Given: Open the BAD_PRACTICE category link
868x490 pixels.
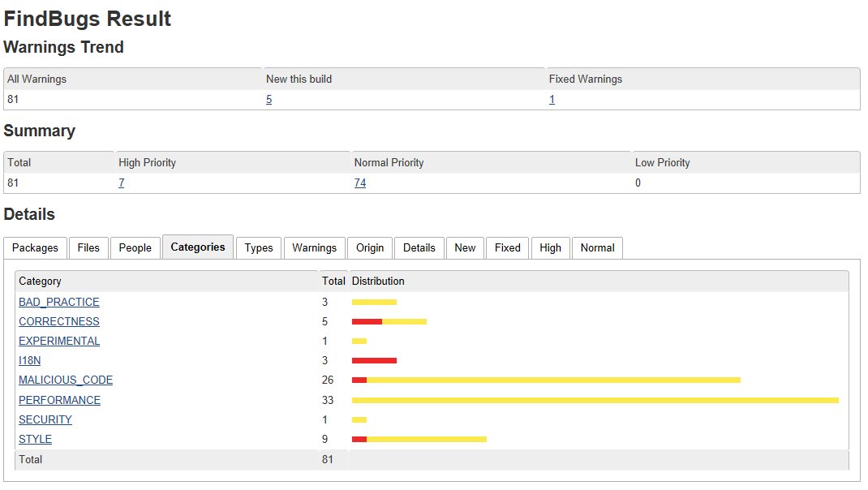Looking at the screenshot, I should tap(59, 303).
